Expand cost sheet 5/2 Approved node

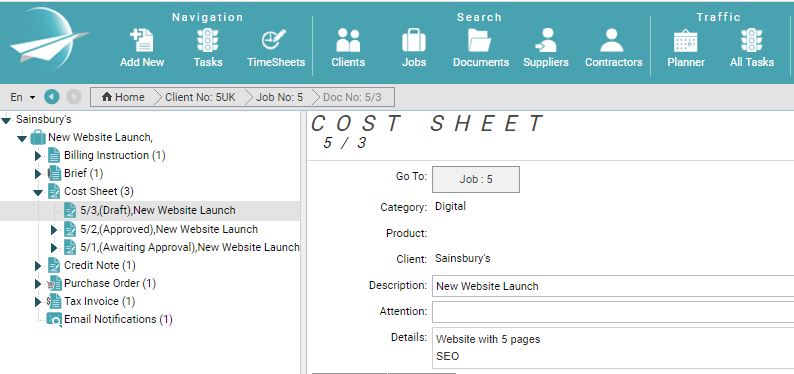tap(54, 230)
